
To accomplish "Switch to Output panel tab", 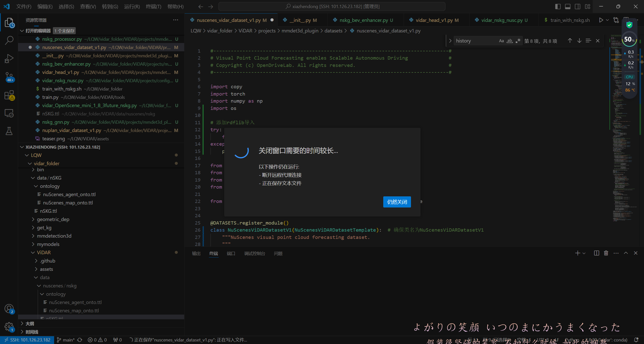I will tap(196, 253).
